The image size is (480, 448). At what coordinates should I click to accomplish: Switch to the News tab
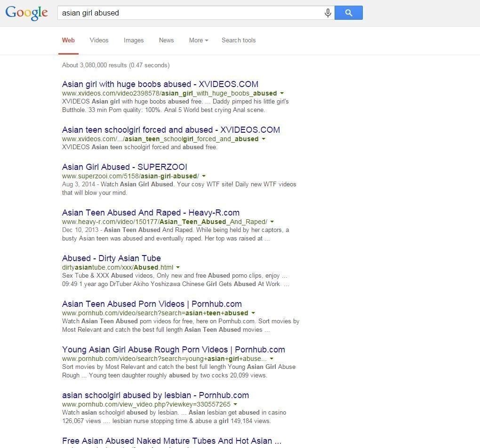click(166, 40)
